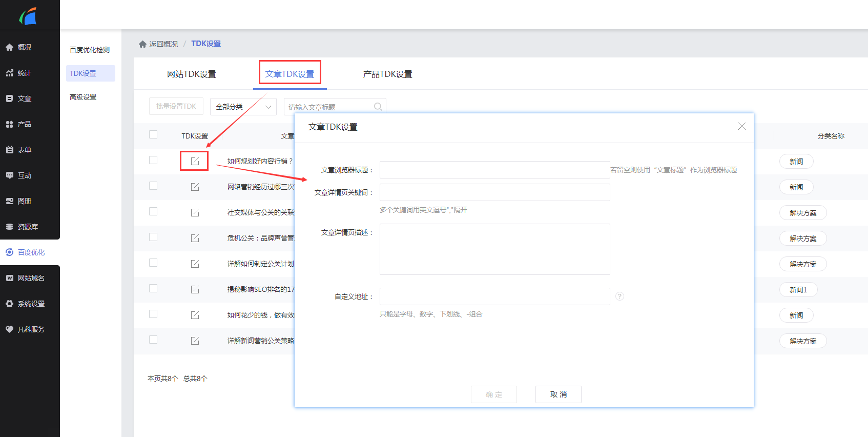This screenshot has height=437, width=868.
Task: Switch to 文章TDK设置 tab
Action: [x=290, y=74]
